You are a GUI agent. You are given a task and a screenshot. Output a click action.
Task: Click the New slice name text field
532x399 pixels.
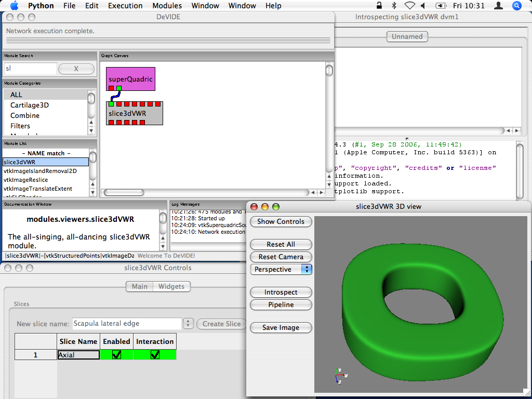point(127,324)
